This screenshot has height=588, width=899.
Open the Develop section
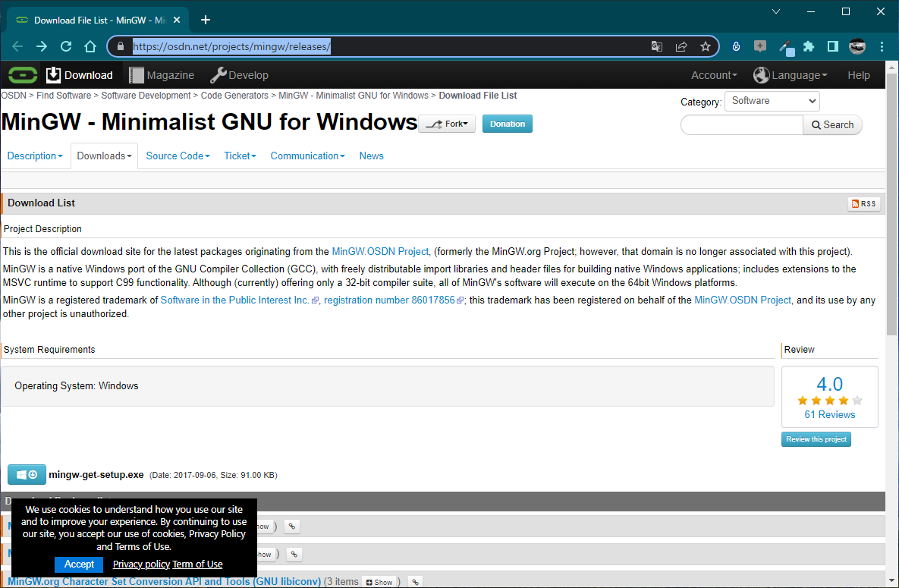pyautogui.click(x=239, y=75)
